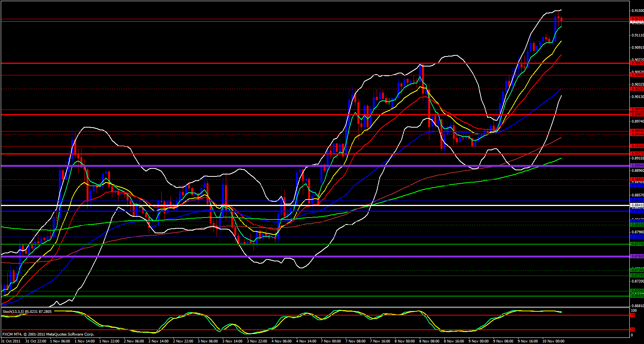Select the purple 0.89040 price level tag
Image resolution: width=644 pixels, height=344 pixels.
point(637,166)
